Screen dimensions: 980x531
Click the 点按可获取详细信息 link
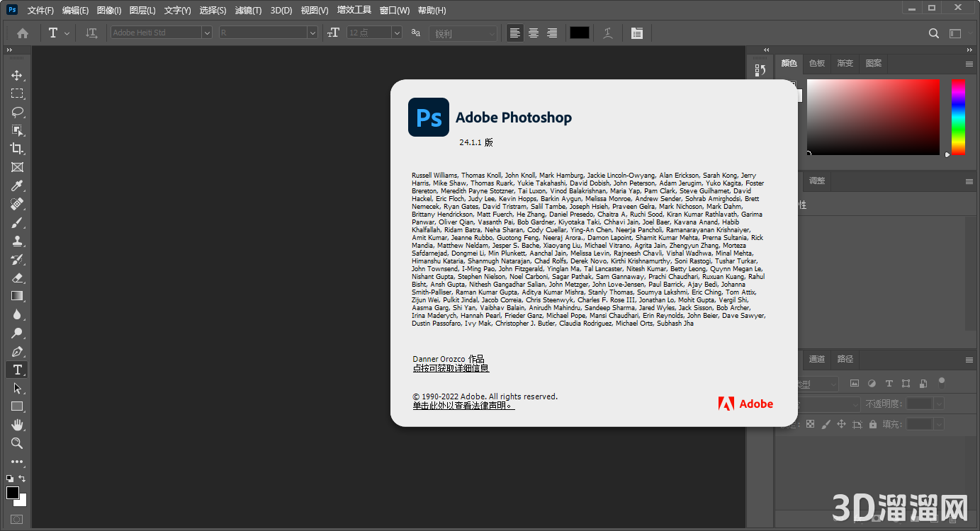[451, 368]
